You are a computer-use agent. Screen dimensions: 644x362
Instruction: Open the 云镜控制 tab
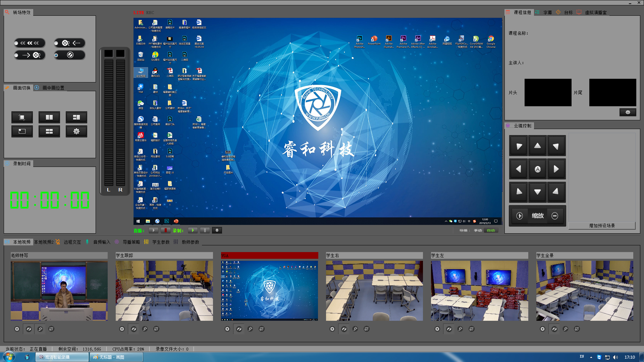(x=519, y=126)
